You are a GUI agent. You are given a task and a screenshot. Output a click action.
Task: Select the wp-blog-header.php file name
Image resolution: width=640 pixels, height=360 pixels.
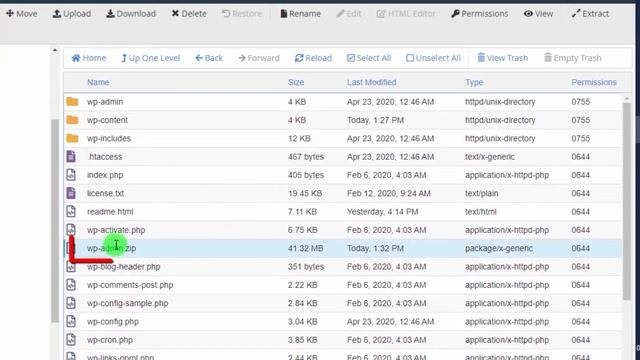(124, 267)
